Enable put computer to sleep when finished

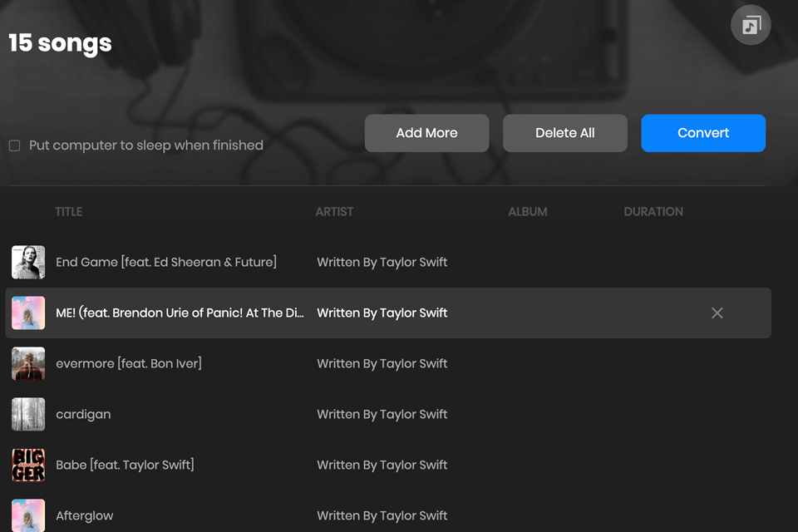coord(15,146)
